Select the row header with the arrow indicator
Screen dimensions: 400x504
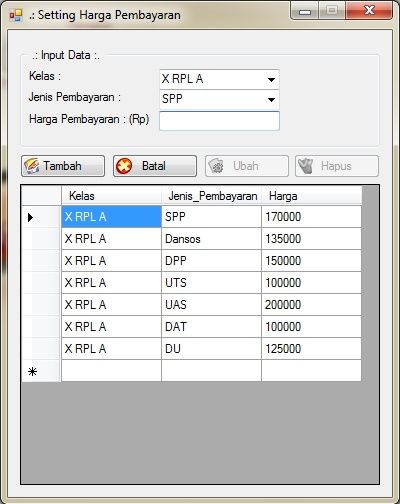41,217
